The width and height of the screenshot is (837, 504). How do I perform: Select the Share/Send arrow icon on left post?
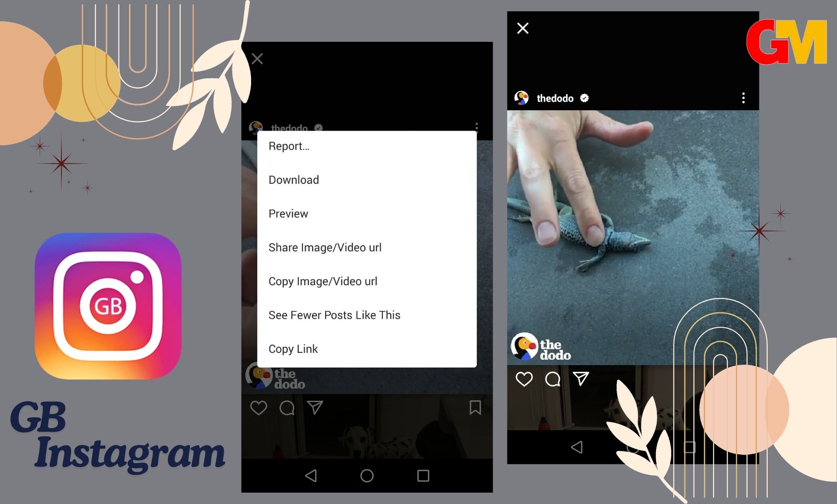point(314,409)
